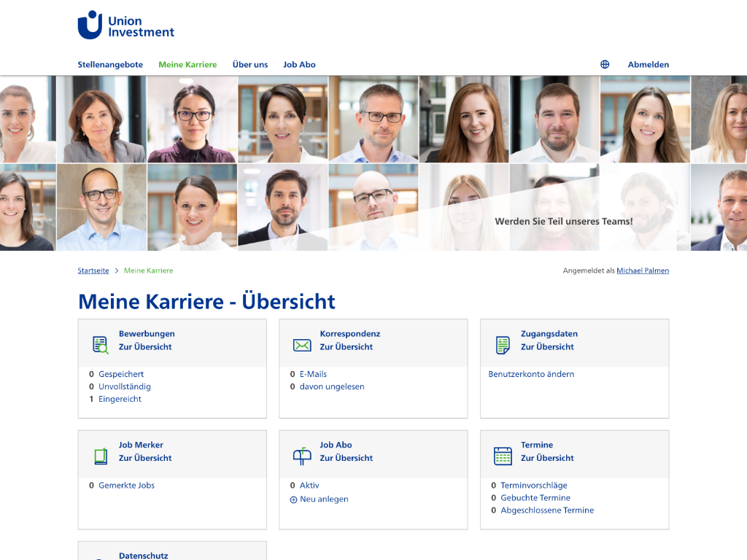Click the plus icon beside Neu anlegen
This screenshot has height=560, width=747.
point(294,499)
